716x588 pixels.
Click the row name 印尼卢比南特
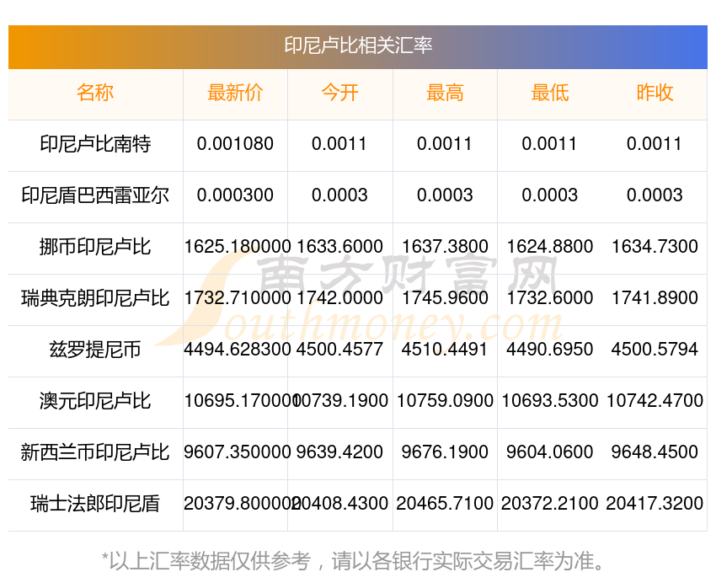pyautogui.click(x=95, y=144)
